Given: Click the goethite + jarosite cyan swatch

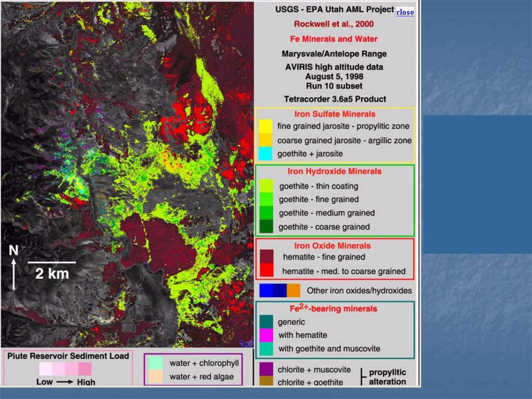Looking at the screenshot, I should (x=266, y=153).
